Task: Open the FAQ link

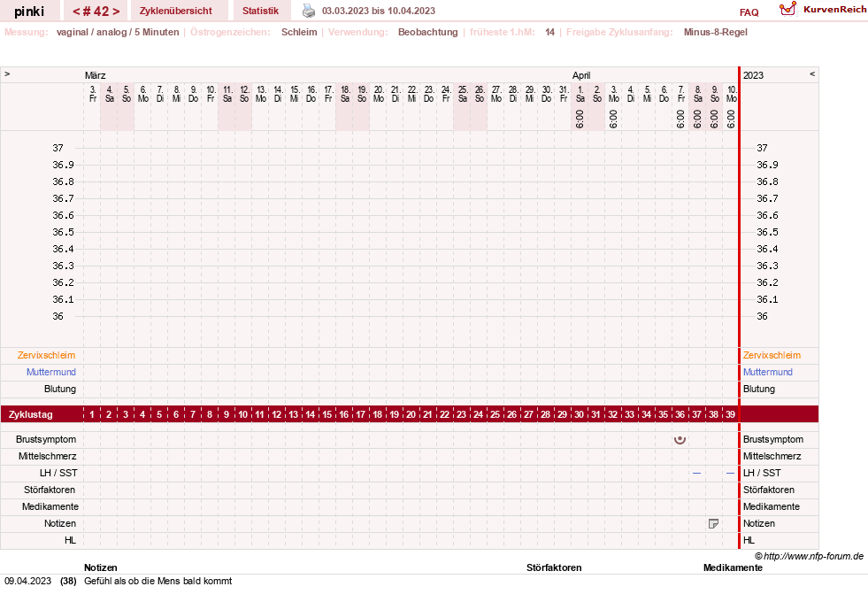Action: pos(749,12)
